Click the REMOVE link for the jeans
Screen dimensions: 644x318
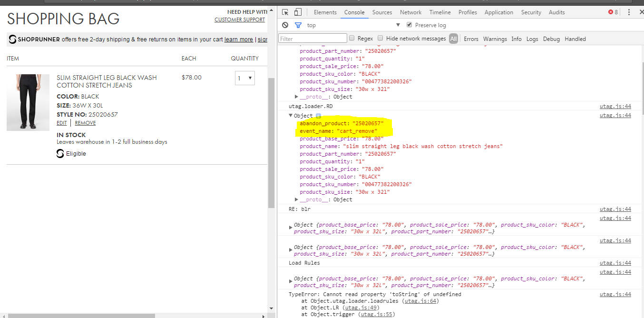coord(85,123)
